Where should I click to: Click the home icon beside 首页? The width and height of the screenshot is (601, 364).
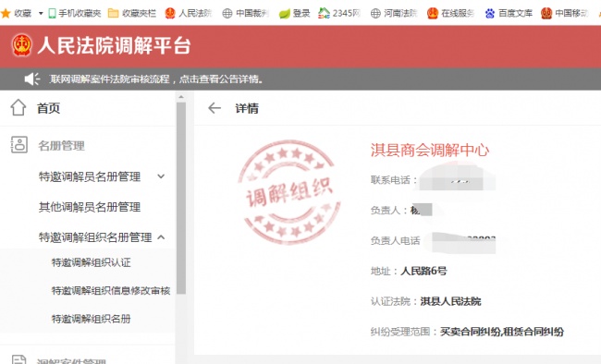pyautogui.click(x=18, y=108)
